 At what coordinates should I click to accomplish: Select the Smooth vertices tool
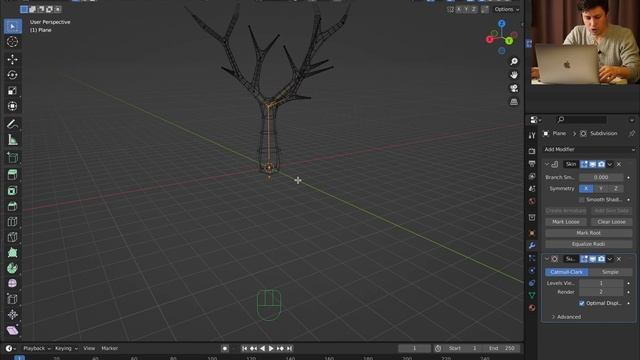[13, 284]
